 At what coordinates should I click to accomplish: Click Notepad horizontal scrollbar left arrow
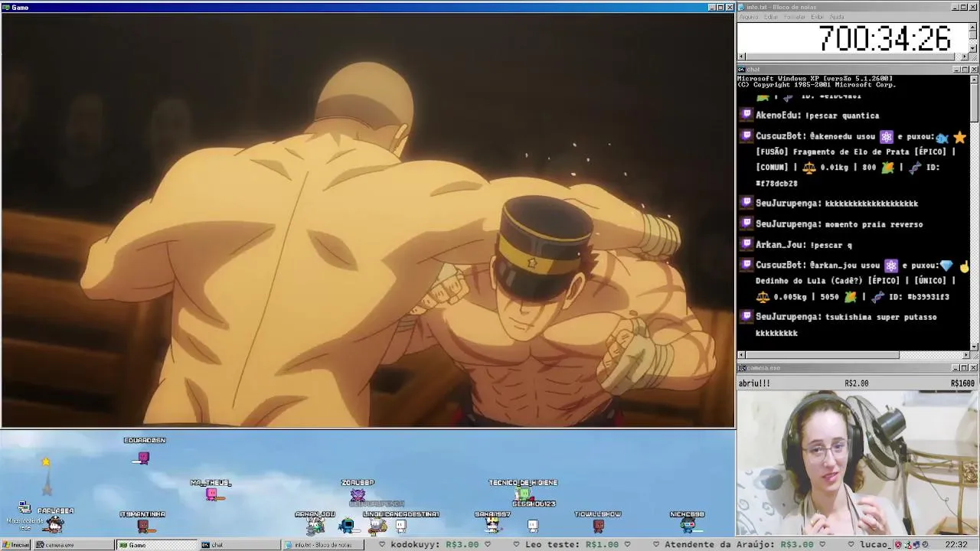pos(741,57)
